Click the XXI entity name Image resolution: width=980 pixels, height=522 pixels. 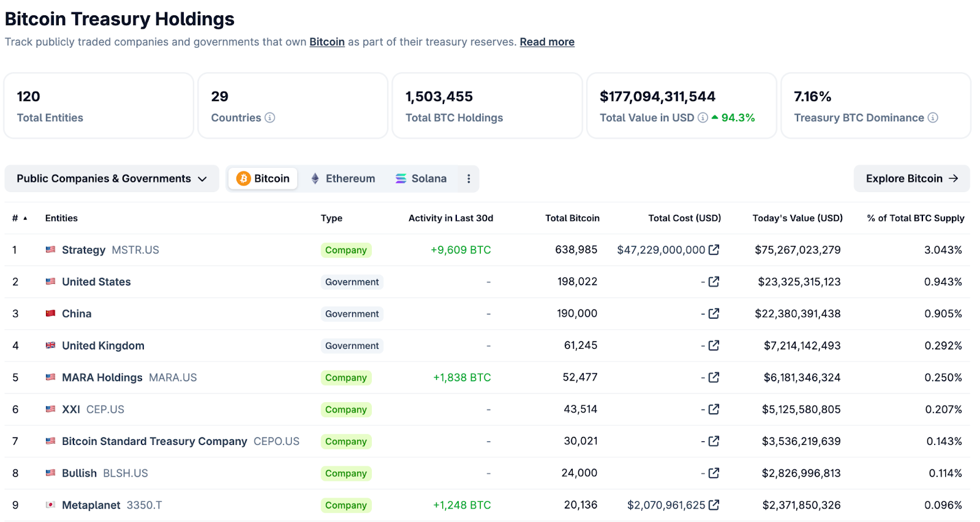coord(71,409)
